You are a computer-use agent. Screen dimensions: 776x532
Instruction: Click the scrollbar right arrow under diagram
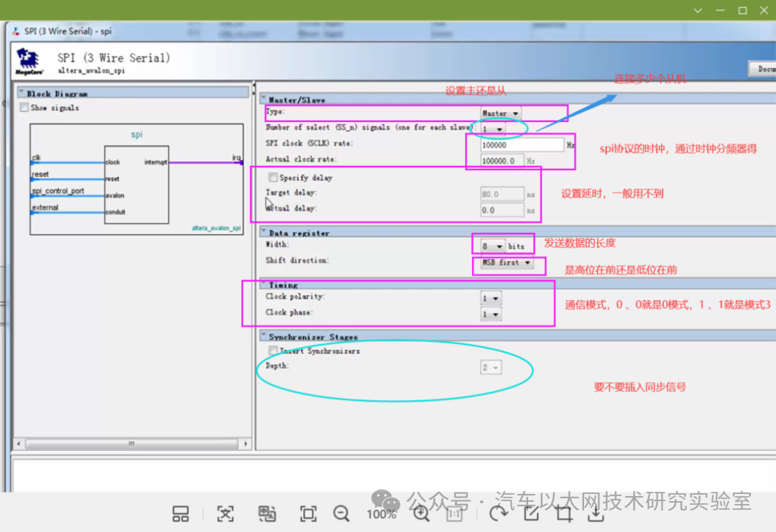(x=246, y=444)
